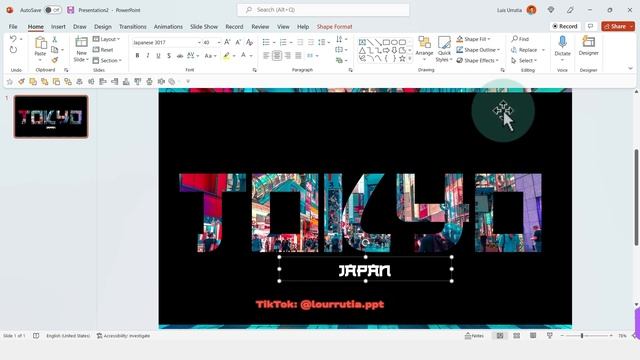The image size is (640, 360).
Task: Click the Record button top right
Action: click(x=565, y=26)
